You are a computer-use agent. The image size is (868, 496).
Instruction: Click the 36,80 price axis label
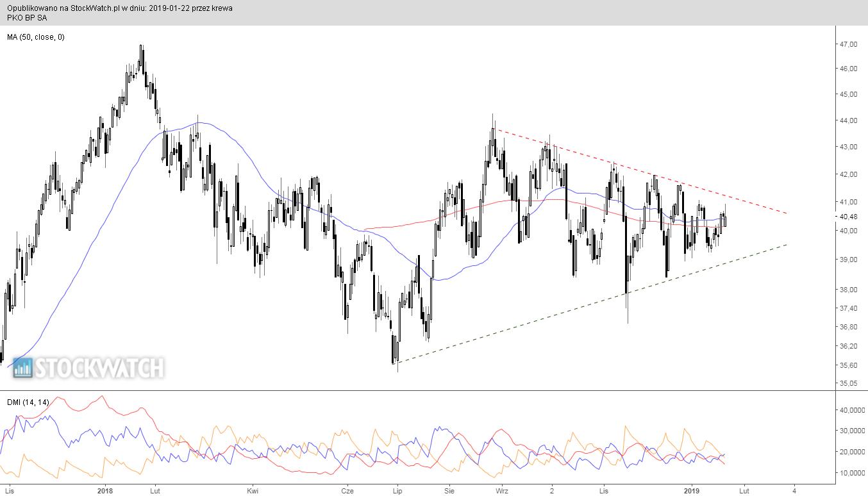click(848, 327)
